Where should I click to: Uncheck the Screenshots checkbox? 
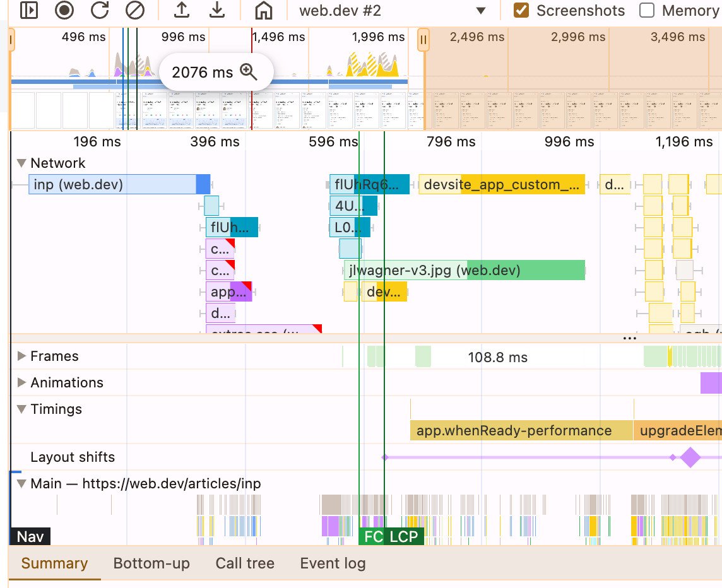click(x=521, y=10)
